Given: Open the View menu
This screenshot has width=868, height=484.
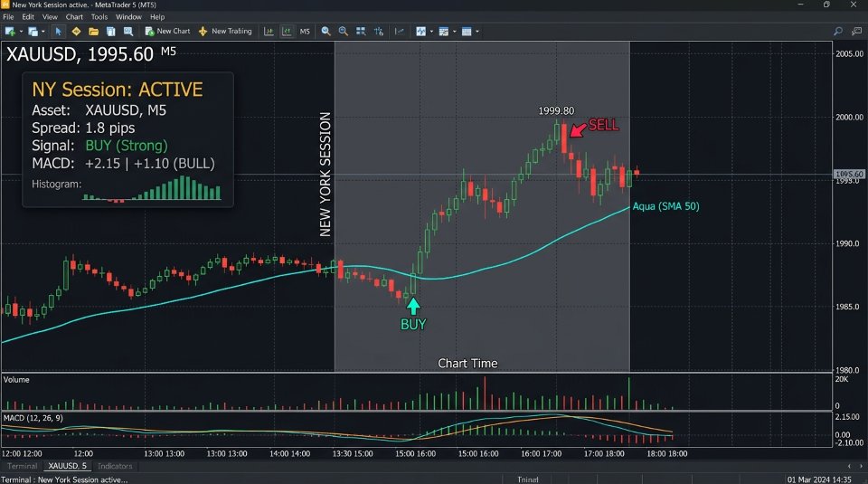Looking at the screenshot, I should pyautogui.click(x=50, y=17).
